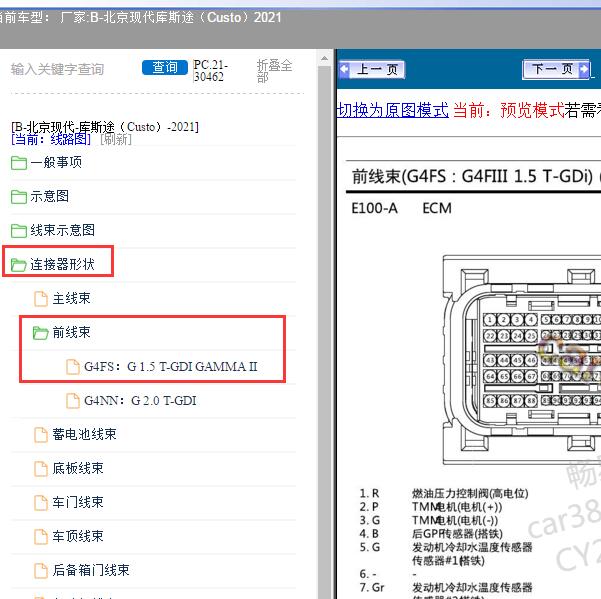Select G4FS: G 1.5 T-GDI GAMMA II
The height and width of the screenshot is (599, 601).
pos(171,366)
